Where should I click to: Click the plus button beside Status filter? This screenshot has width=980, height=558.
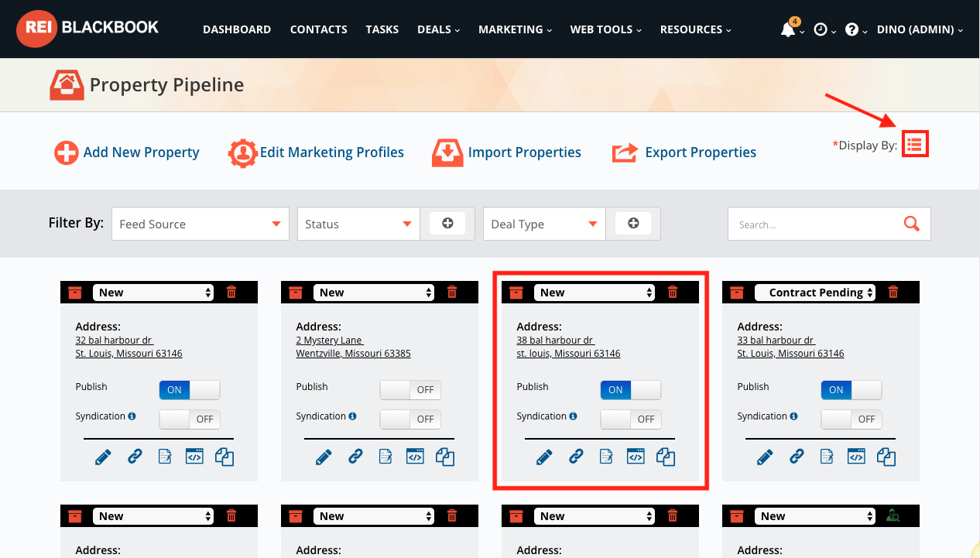coord(447,223)
